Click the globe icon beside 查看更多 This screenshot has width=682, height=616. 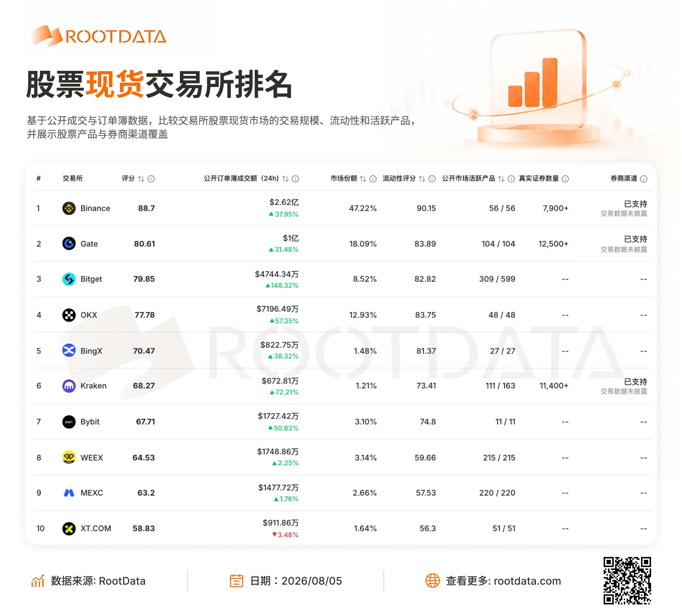coord(432,581)
